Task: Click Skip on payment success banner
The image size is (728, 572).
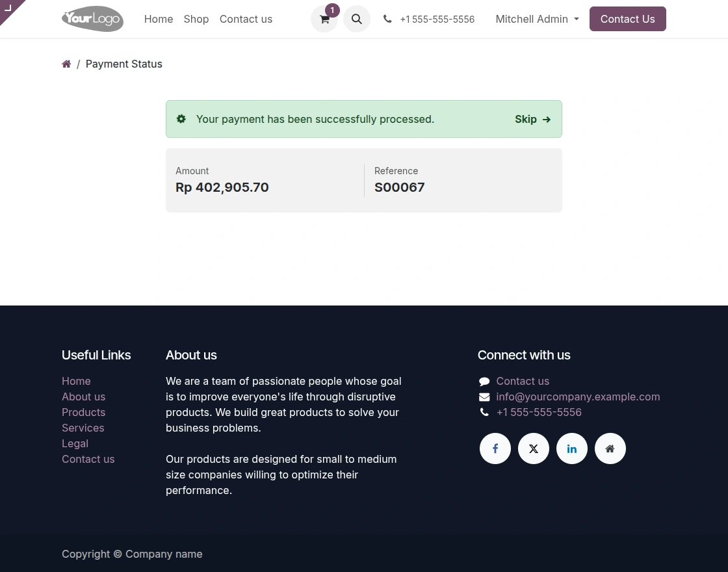Action: click(x=532, y=119)
